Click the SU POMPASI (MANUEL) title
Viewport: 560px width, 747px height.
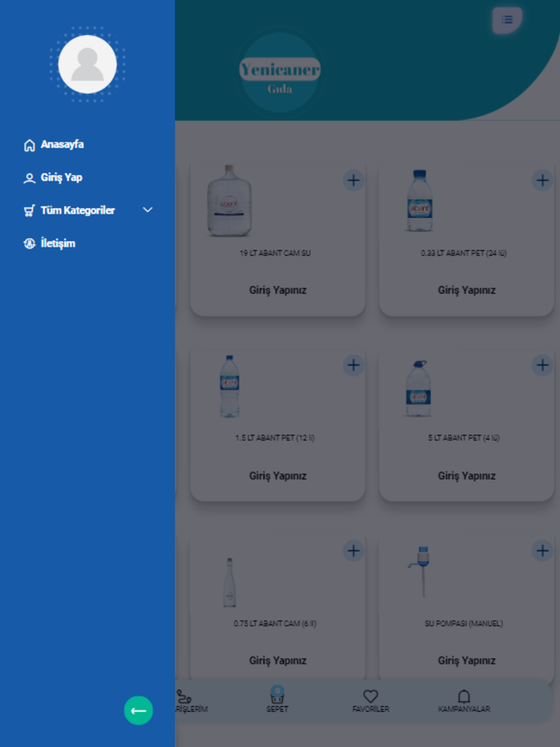(464, 623)
